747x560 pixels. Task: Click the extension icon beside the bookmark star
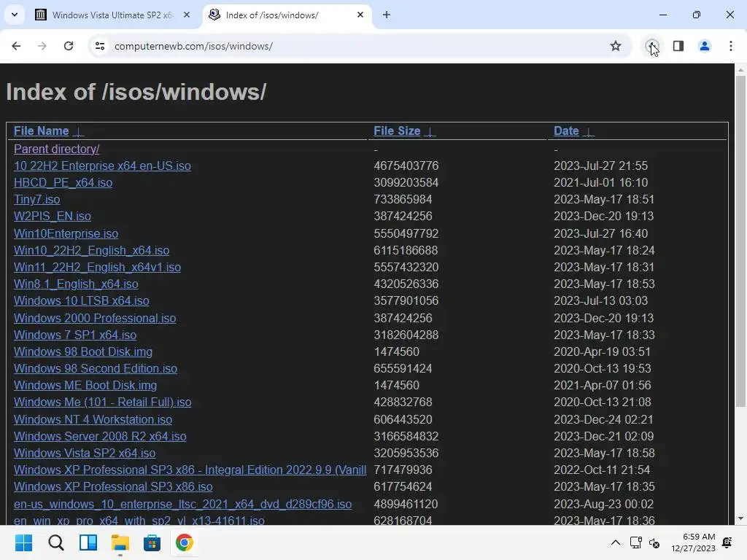[651, 46]
